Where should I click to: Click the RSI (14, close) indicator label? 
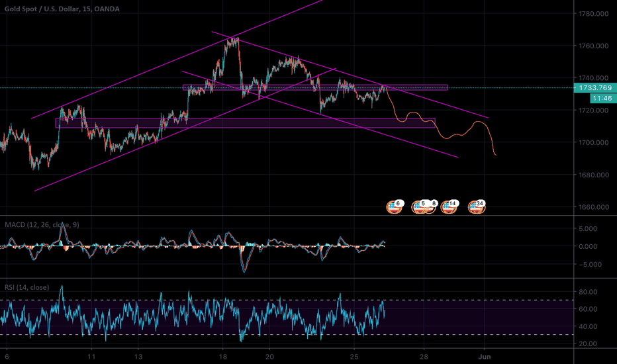[26, 287]
